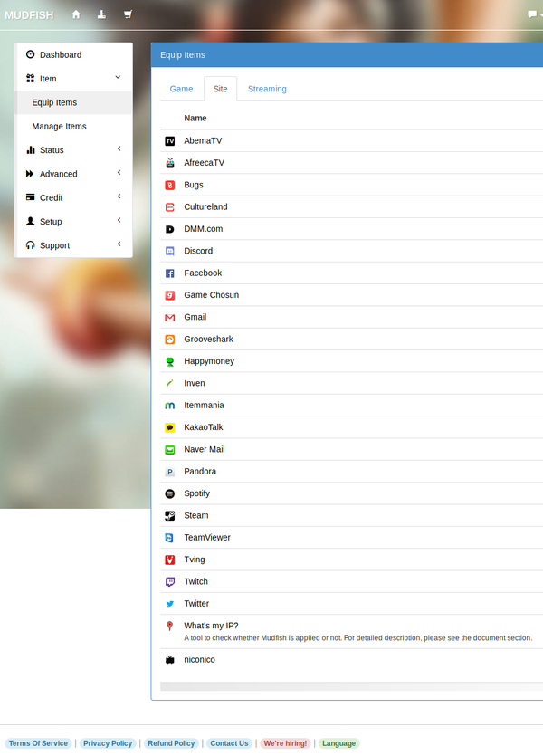Viewport: 543px width, 756px height.
Task: Click the Inven icon
Action: [169, 383]
